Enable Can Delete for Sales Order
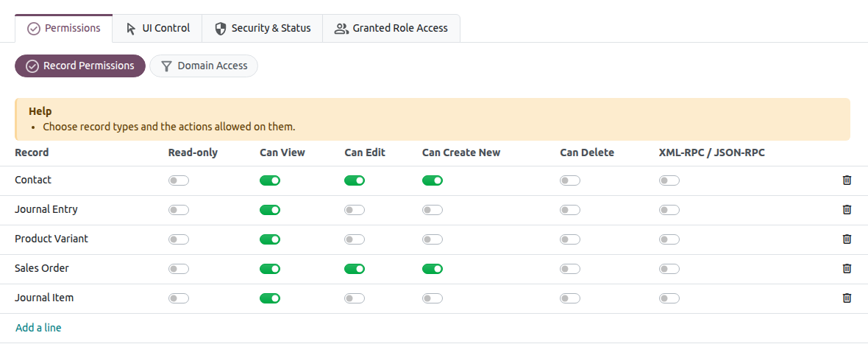Screen dimensions: 868x344 tap(570, 269)
